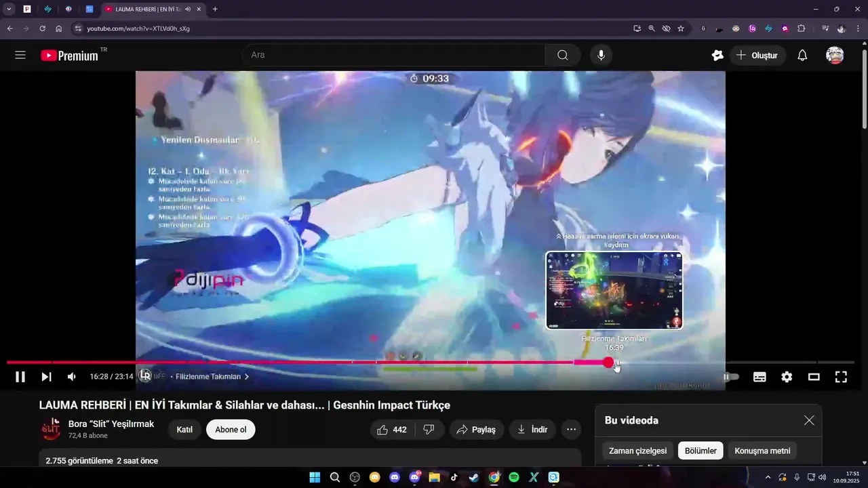Select Bölümler tab
The height and width of the screenshot is (488, 868).
[701, 451]
